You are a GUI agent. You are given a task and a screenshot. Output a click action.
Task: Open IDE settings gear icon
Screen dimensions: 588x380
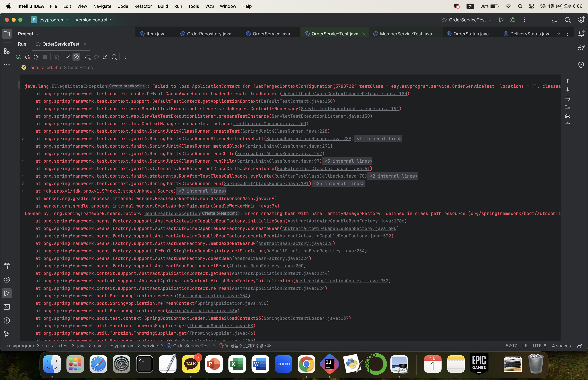click(x=581, y=20)
